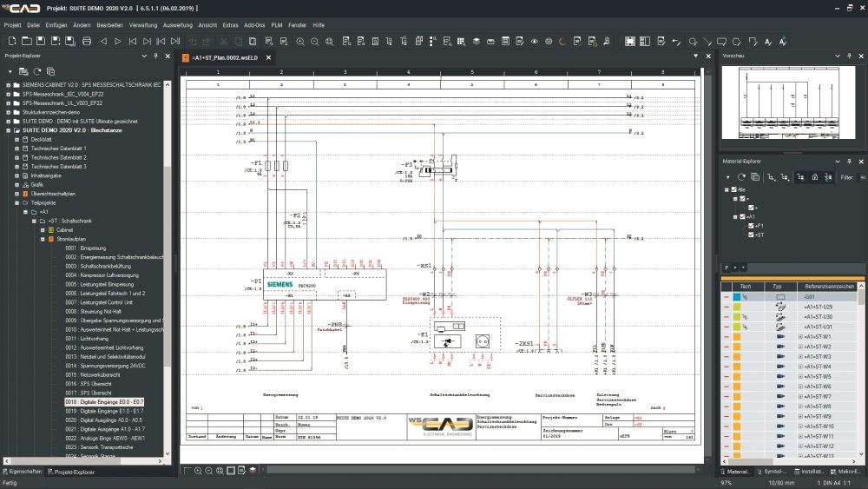868x489 pixels.
Task: Toggle the lone + checkbox in Material-Explorer
Action: coord(751,208)
